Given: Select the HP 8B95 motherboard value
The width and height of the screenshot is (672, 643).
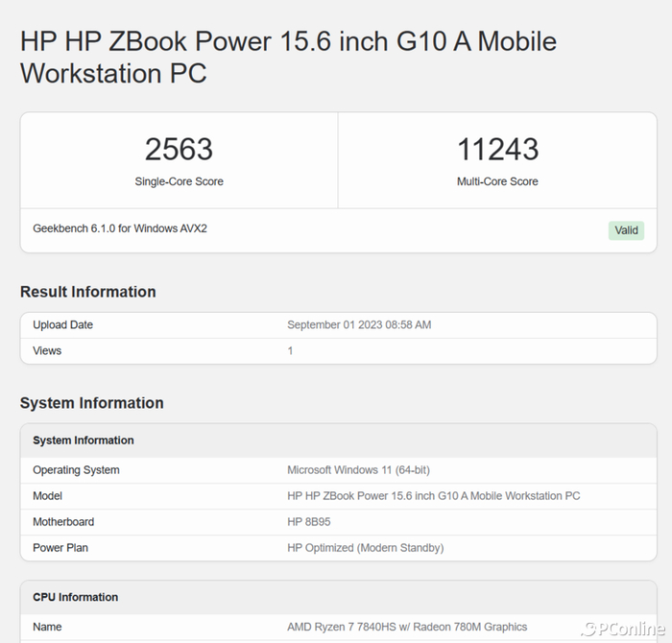Looking at the screenshot, I should click(309, 522).
